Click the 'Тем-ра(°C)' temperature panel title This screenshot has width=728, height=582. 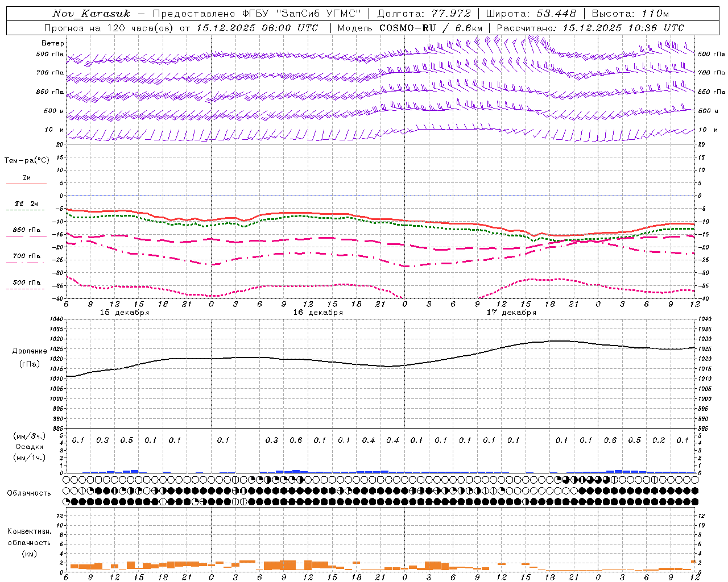[27, 161]
